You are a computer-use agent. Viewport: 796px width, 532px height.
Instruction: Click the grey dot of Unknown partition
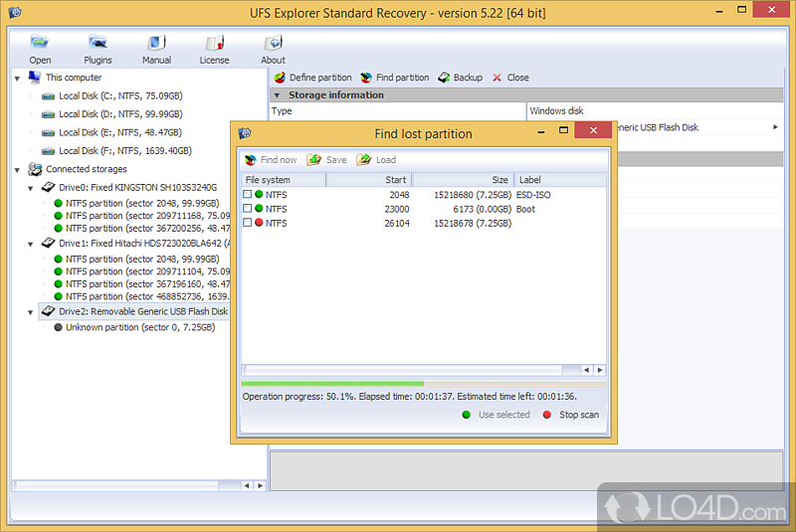coord(58,327)
